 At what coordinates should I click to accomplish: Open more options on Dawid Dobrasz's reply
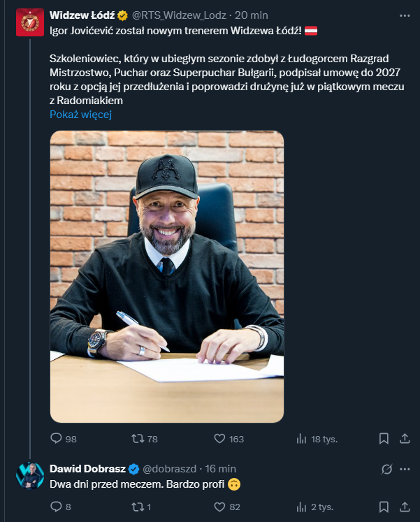pos(404,468)
